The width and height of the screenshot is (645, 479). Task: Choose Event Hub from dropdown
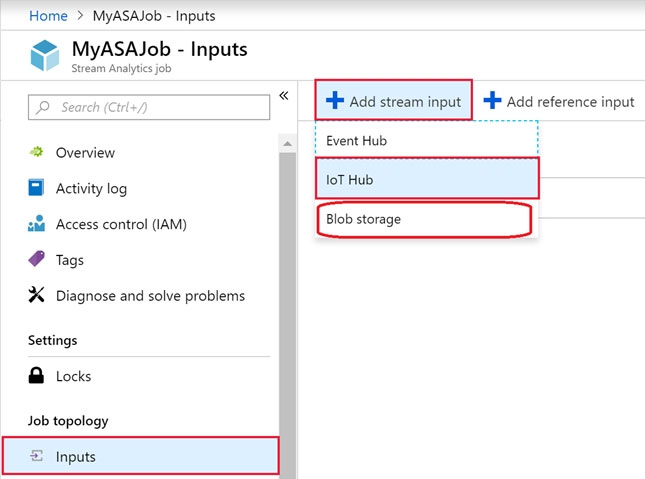(427, 140)
